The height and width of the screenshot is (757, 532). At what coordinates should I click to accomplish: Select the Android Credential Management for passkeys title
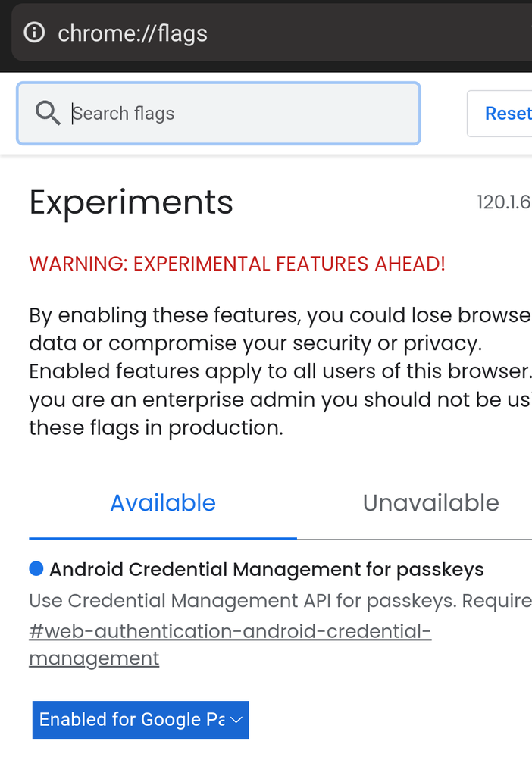pyautogui.click(x=267, y=569)
